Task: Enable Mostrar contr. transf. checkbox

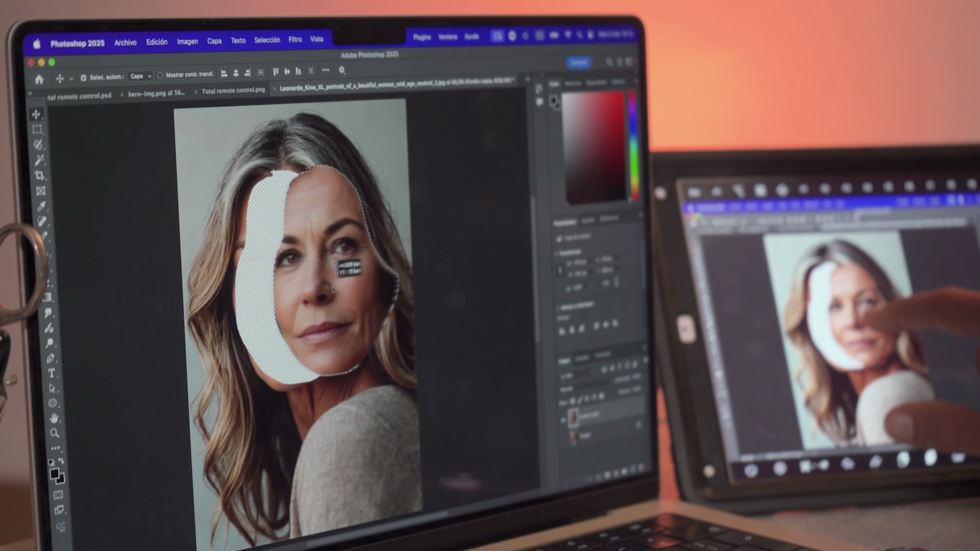Action: [160, 76]
